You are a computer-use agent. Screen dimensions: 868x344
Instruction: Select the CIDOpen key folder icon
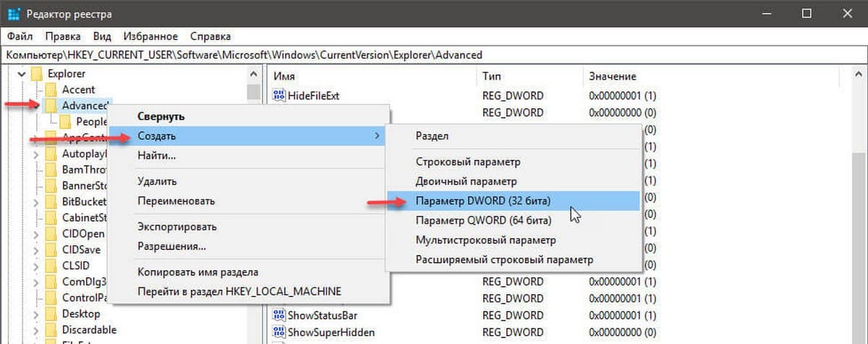pos(51,233)
